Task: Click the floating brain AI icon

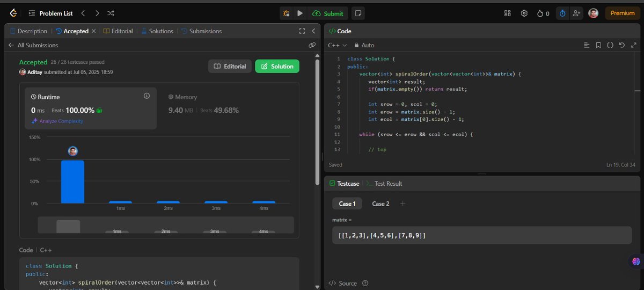Action: [636, 261]
